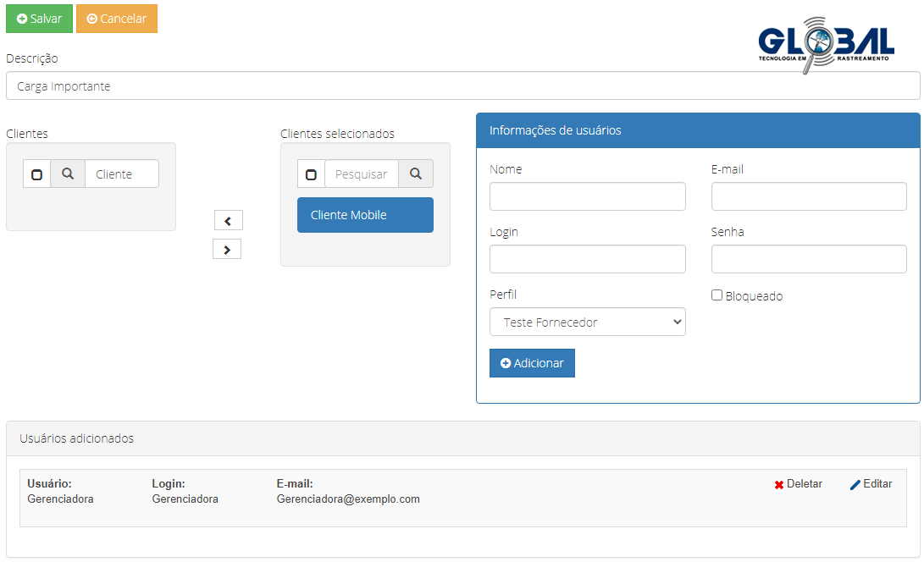Viewport: 924px width, 562px height.
Task: Toggle the select-all checkbox in Clientes
Action: [36, 174]
